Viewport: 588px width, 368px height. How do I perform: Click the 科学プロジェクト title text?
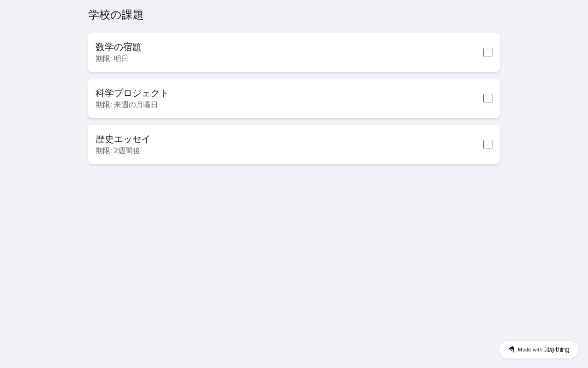click(x=132, y=93)
